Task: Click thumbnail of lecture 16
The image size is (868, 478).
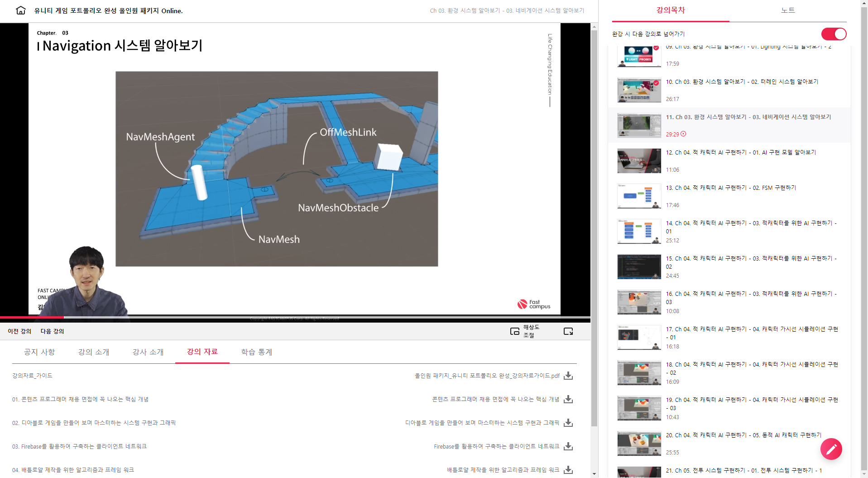Action: [x=639, y=302]
